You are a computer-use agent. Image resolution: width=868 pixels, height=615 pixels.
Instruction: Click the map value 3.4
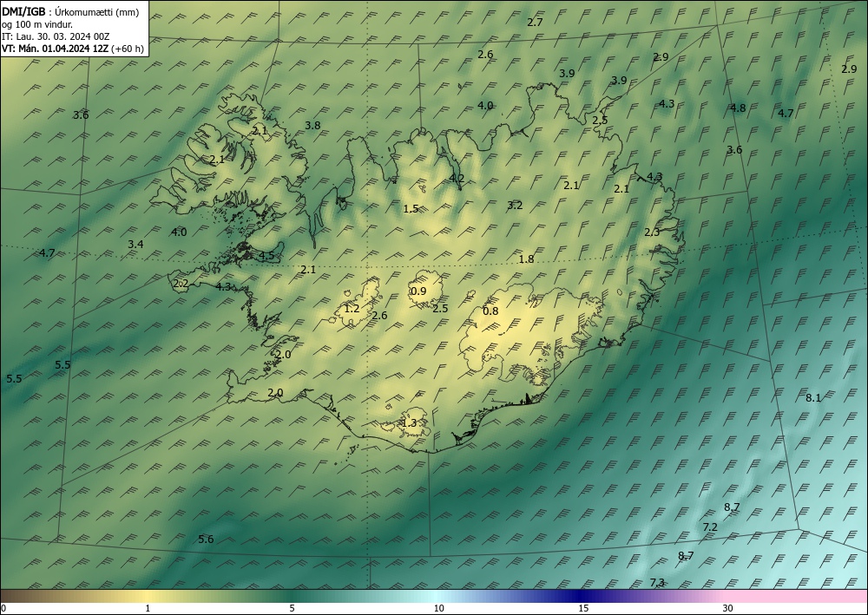click(x=135, y=245)
